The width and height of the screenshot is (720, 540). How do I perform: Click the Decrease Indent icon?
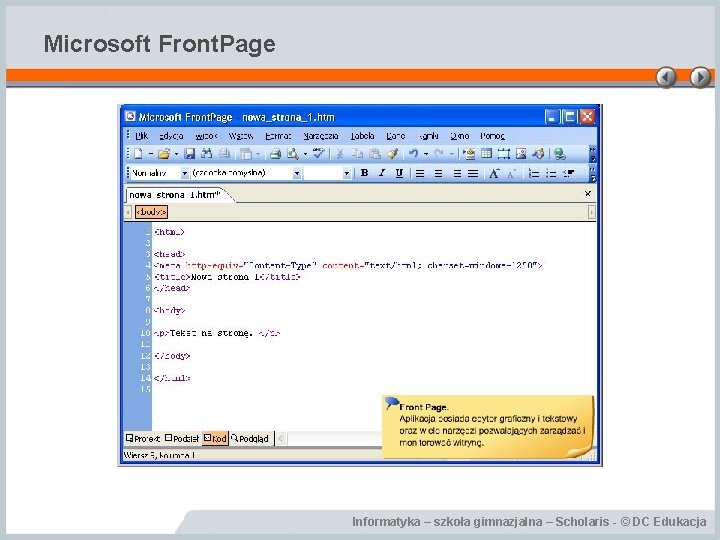(569, 173)
